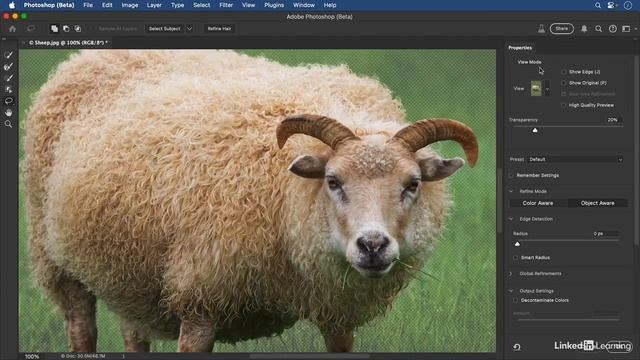
Task: Toggle Show Edge (J) checkbox
Action: point(564,72)
